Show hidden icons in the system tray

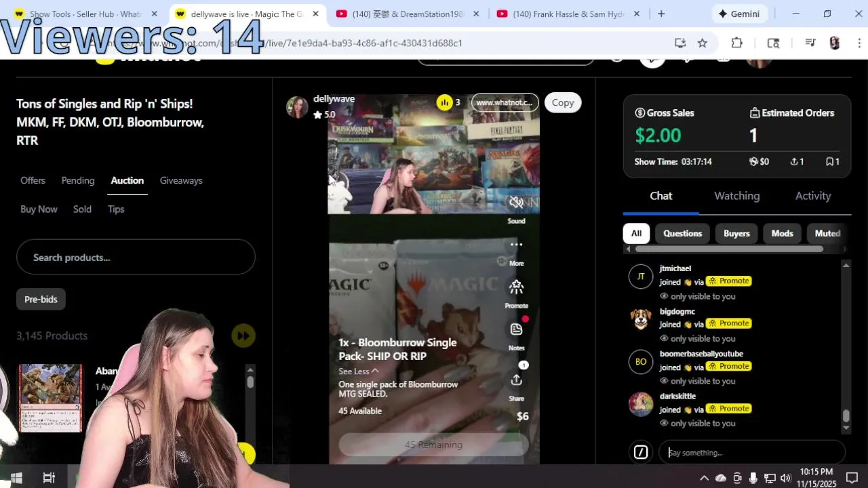click(704, 478)
